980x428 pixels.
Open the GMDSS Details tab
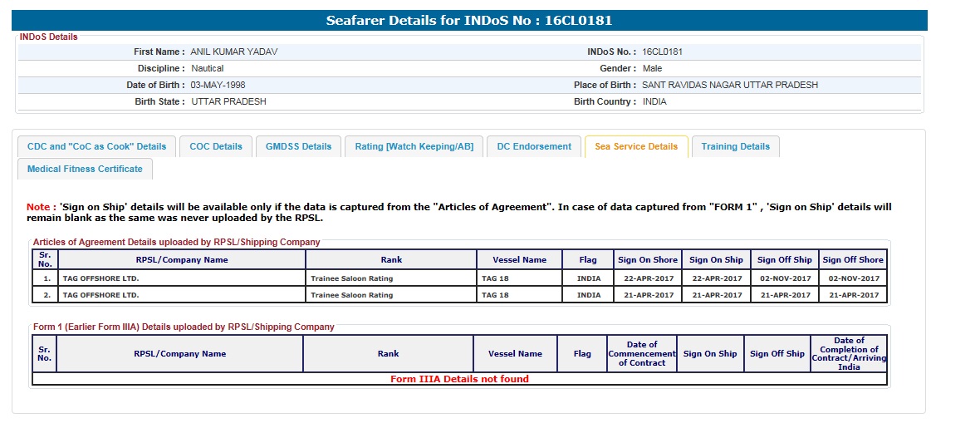[298, 146]
